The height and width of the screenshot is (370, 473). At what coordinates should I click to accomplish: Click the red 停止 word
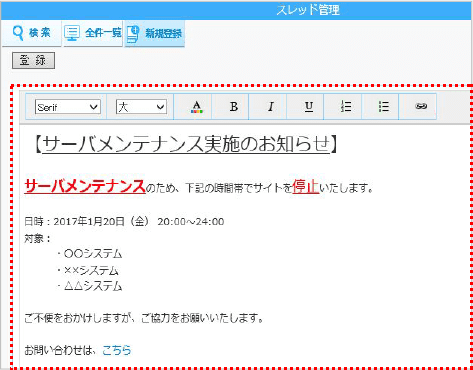coord(306,187)
